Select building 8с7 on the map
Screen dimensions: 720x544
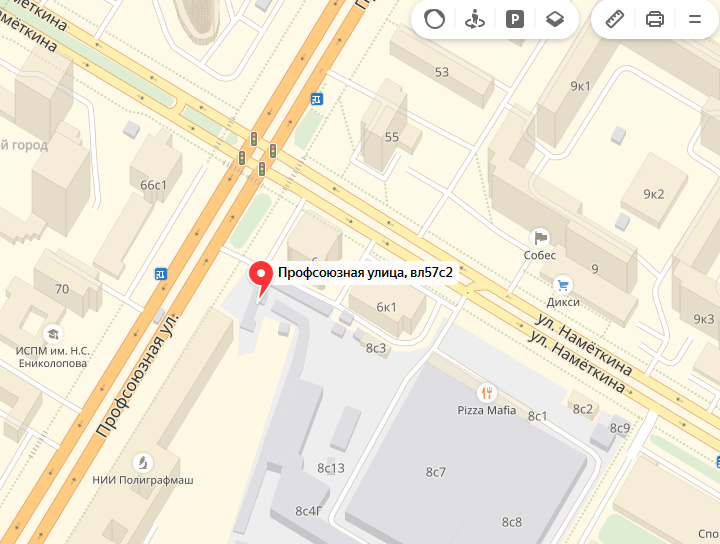click(435, 472)
